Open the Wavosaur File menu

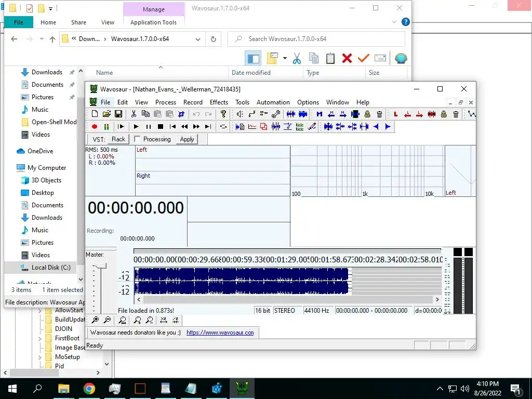click(105, 102)
